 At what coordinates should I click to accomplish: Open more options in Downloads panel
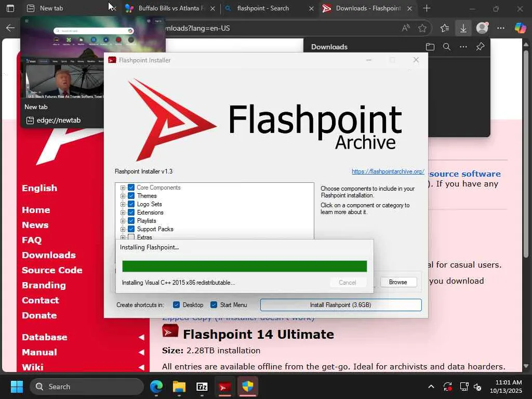(x=463, y=47)
